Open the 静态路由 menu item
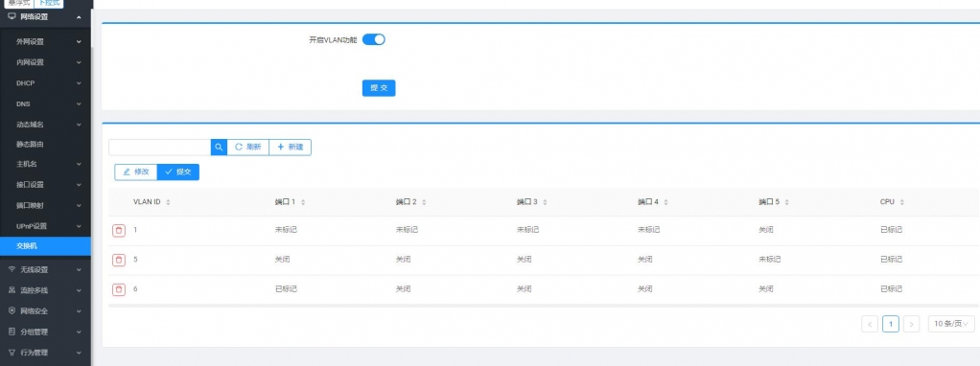This screenshot has height=366, width=980. click(x=46, y=145)
